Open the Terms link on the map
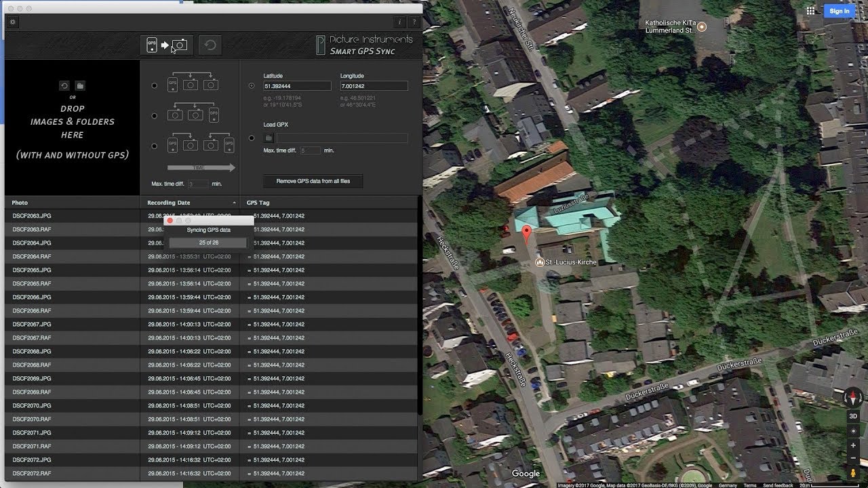Screen dimensions: 868x488 [x=750, y=485]
